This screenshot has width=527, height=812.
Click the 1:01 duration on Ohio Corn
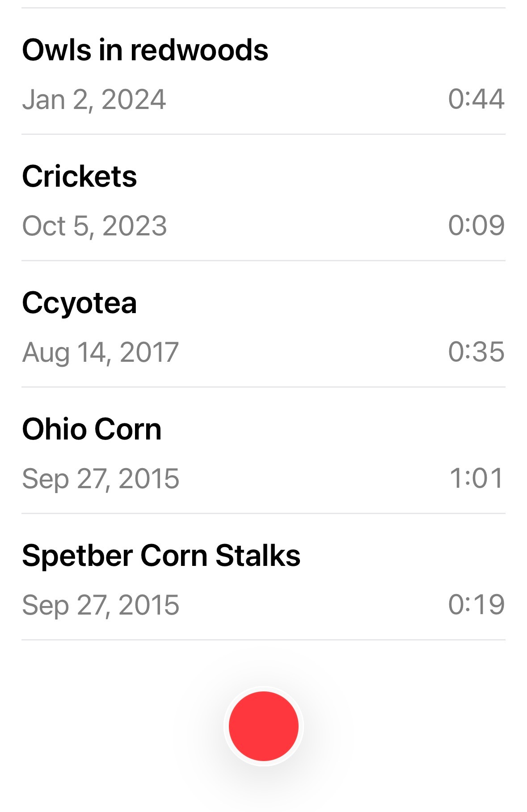(477, 478)
